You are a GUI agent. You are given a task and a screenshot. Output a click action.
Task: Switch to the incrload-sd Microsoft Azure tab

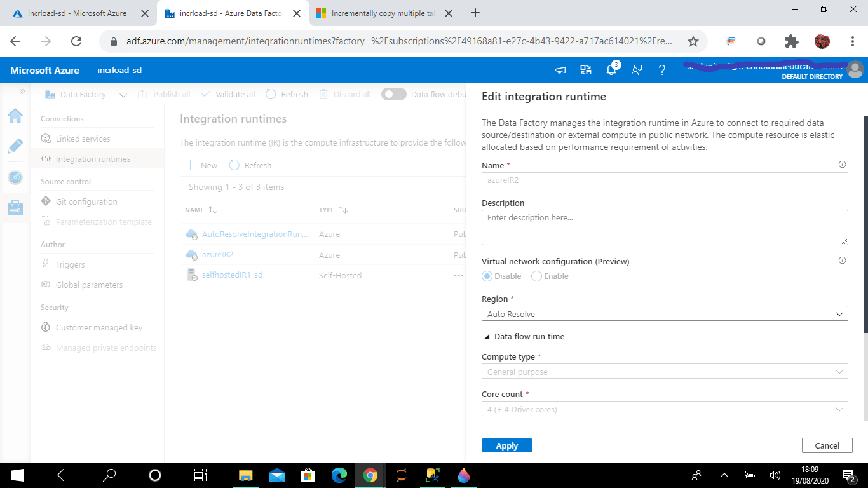[78, 13]
